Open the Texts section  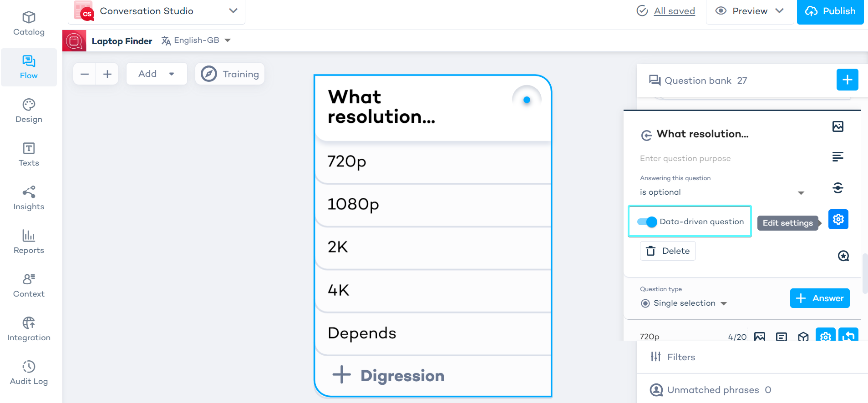tap(28, 154)
